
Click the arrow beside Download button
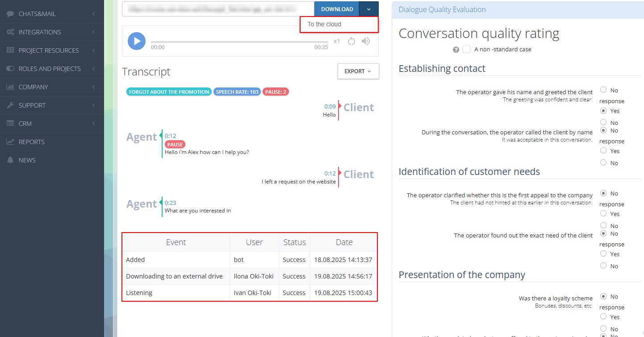(x=369, y=9)
